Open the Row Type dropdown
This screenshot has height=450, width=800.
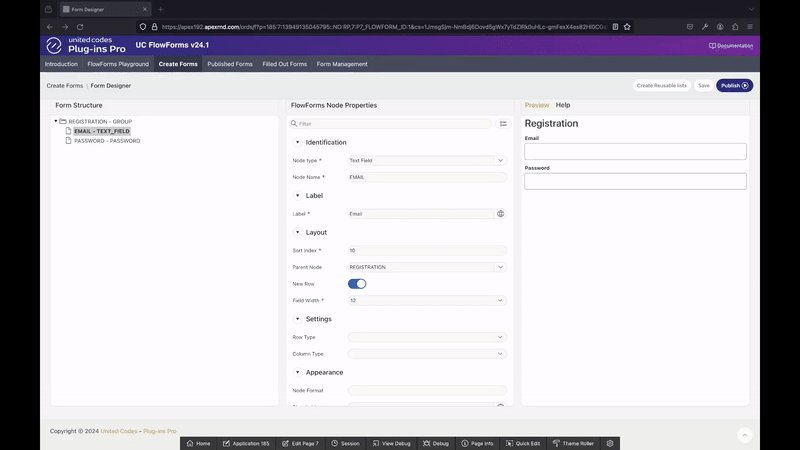tap(427, 337)
